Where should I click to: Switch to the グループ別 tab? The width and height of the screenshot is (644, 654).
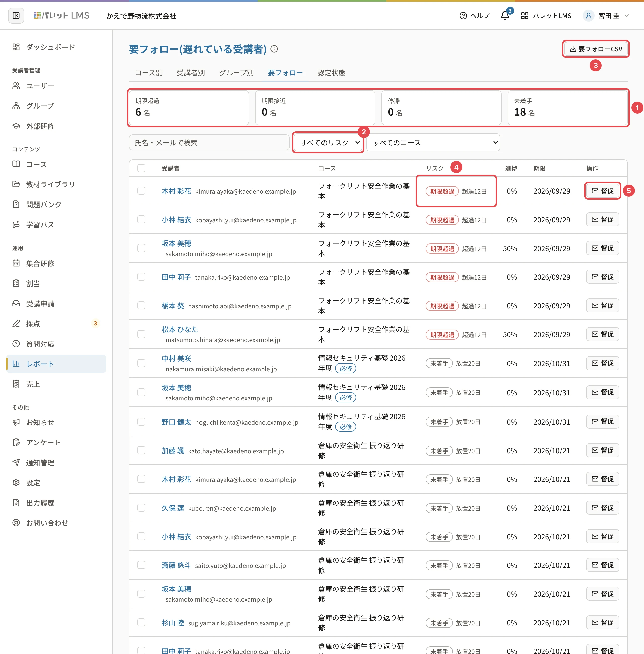(x=236, y=73)
